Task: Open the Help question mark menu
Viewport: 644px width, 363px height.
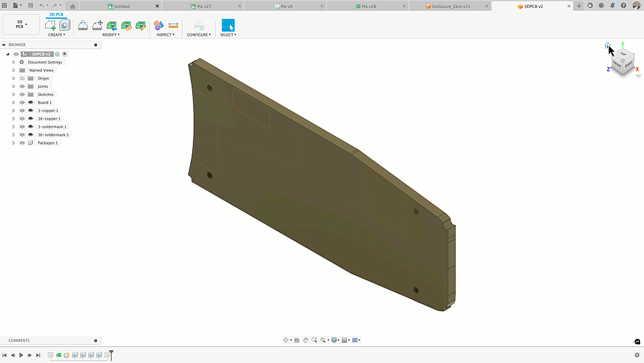Action: (623, 6)
